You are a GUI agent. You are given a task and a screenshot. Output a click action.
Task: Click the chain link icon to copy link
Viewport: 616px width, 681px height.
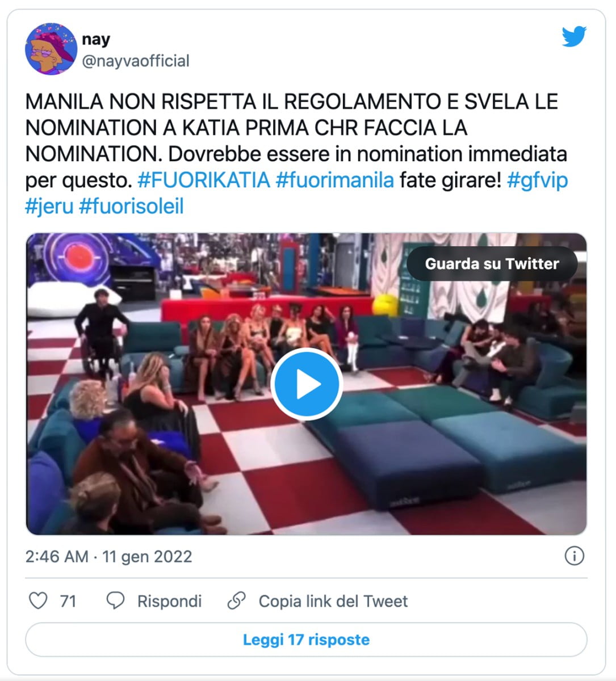coord(238,600)
